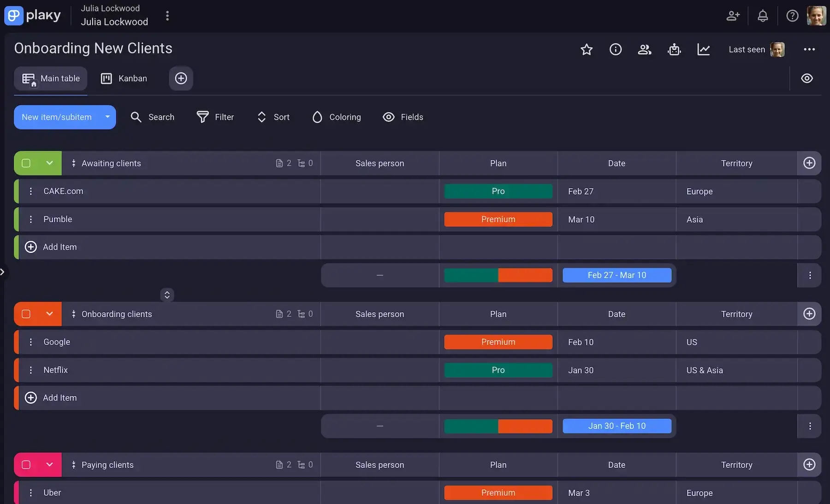Screen dimensions: 830x504
Task: Check the Onboarding clients group checkbox
Action: tap(26, 314)
